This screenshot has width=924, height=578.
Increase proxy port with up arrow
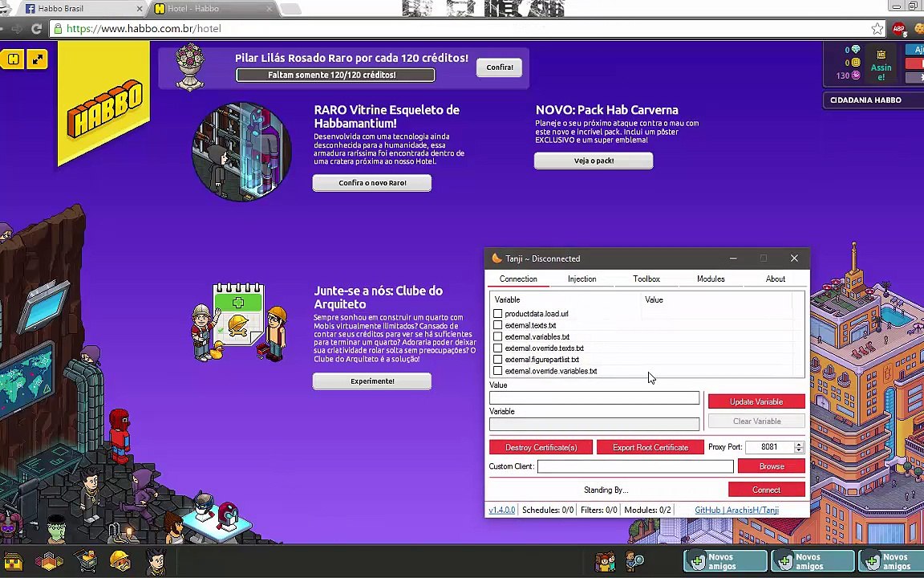pyautogui.click(x=799, y=444)
